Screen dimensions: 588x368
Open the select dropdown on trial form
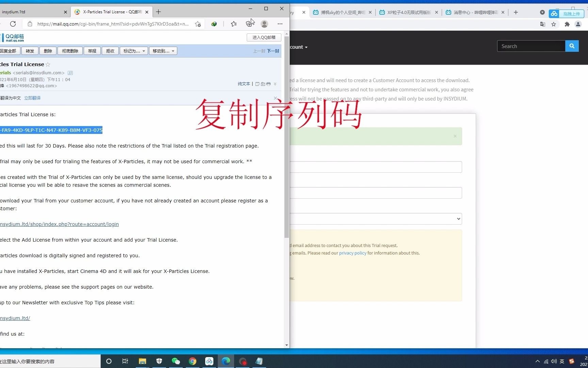(376, 219)
